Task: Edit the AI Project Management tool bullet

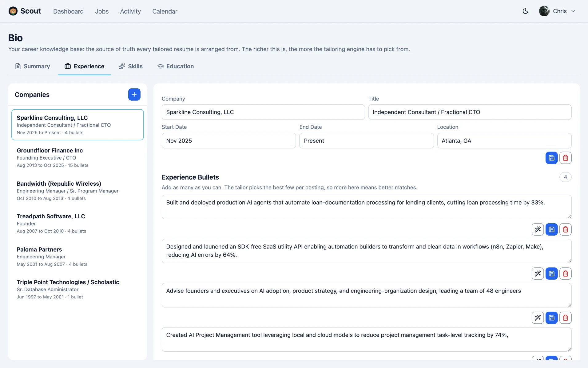Action: pyautogui.click(x=367, y=339)
